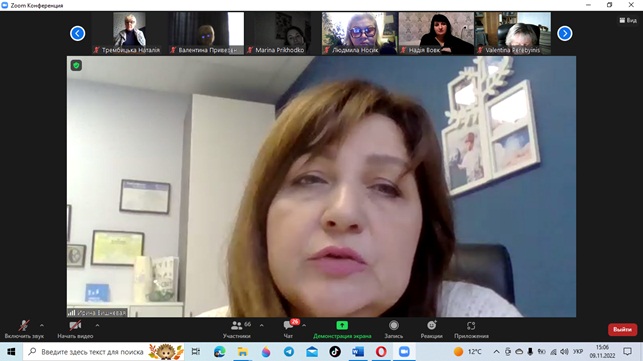This screenshot has width=643, height=361.
Task: Open the Chat panel with 26 unread
Action: pos(288,325)
